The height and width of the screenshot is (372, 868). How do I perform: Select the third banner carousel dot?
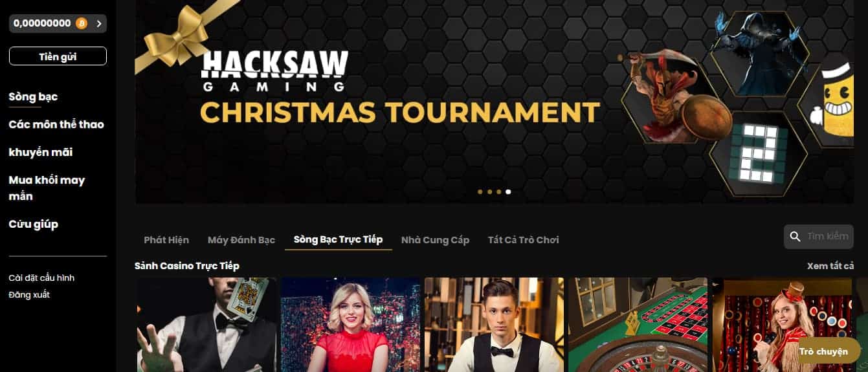pos(499,191)
